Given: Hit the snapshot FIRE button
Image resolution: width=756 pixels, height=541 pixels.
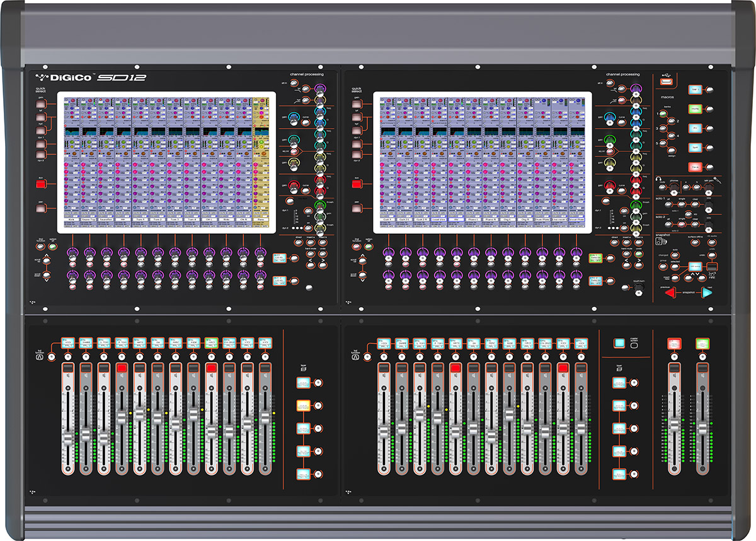Looking at the screenshot, I should (712, 267).
